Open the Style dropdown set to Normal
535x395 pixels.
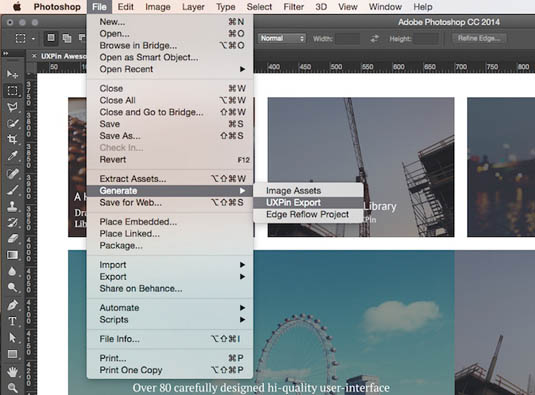(281, 39)
